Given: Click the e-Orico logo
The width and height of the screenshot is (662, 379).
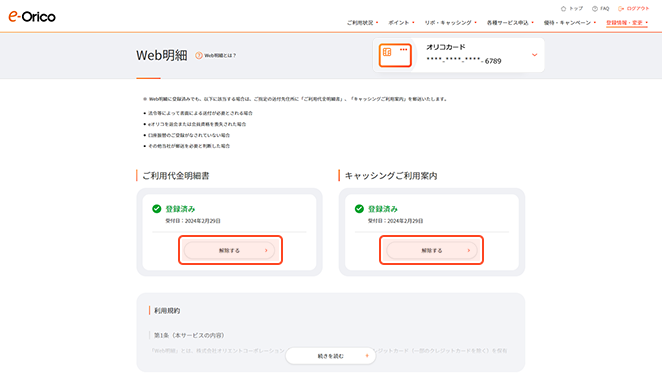Looking at the screenshot, I should coord(32,16).
